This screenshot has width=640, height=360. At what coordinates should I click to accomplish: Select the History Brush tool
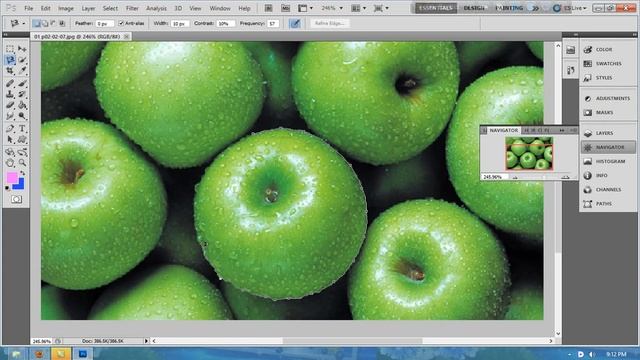[x=22, y=94]
